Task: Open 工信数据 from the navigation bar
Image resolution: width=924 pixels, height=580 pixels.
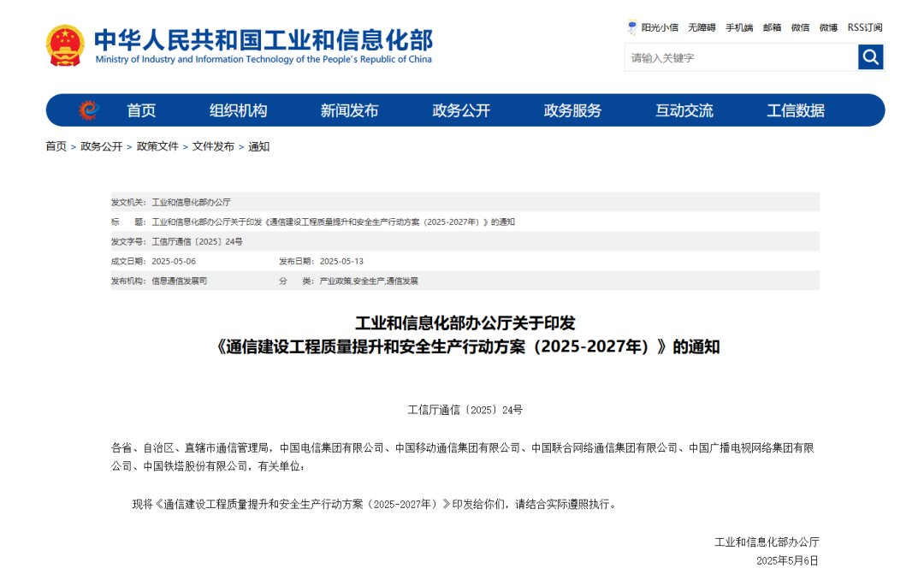Action: tap(795, 110)
